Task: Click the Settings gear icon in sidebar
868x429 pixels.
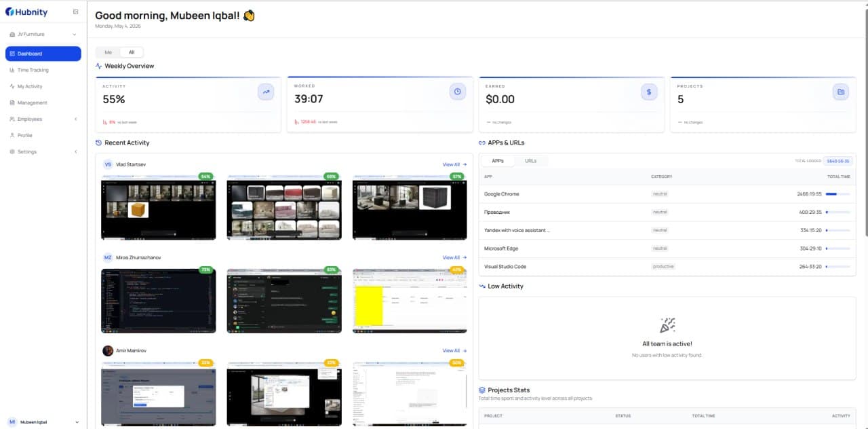Action: pos(12,151)
